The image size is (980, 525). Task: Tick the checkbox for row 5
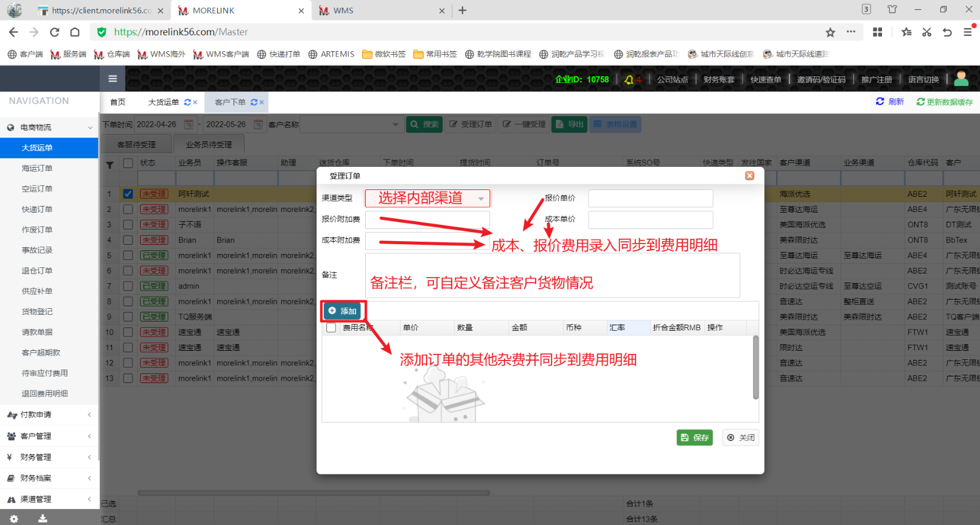pyautogui.click(x=128, y=255)
